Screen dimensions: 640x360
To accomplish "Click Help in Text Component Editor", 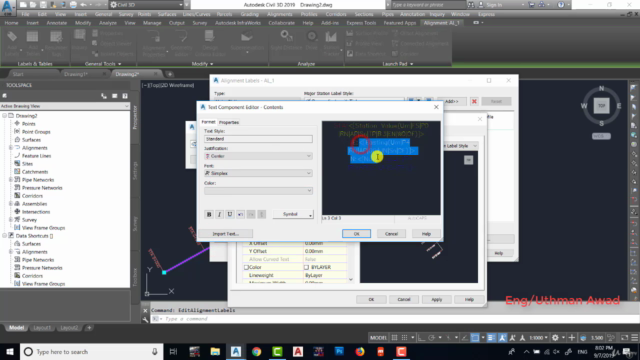I will (x=426, y=233).
